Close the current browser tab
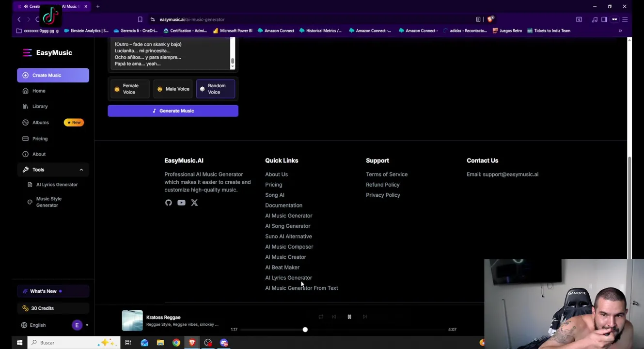Image resolution: width=644 pixels, height=349 pixels. [x=86, y=6]
